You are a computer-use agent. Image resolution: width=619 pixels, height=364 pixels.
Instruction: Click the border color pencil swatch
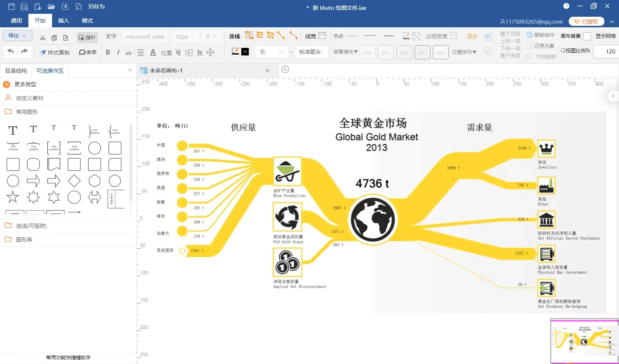pyautogui.click(x=406, y=36)
